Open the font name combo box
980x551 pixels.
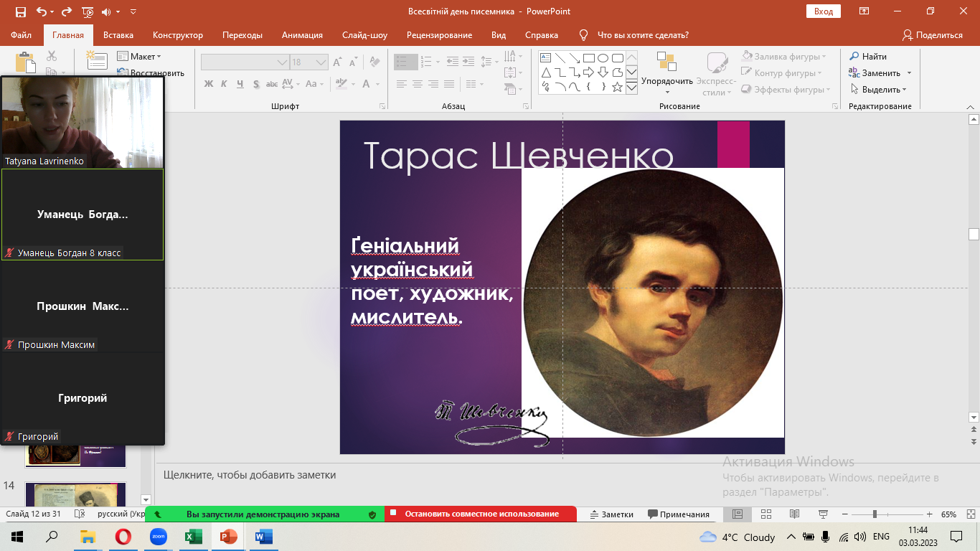pyautogui.click(x=245, y=62)
